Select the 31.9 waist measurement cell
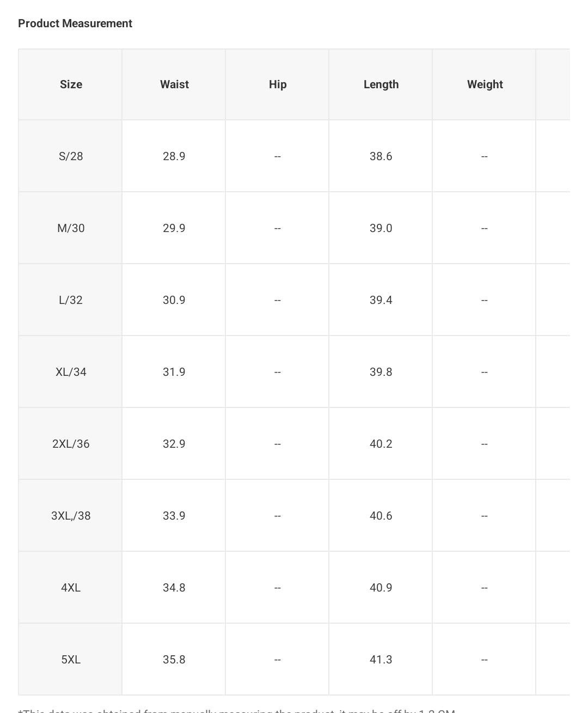Image resolution: width=588 pixels, height=713 pixels. [174, 372]
